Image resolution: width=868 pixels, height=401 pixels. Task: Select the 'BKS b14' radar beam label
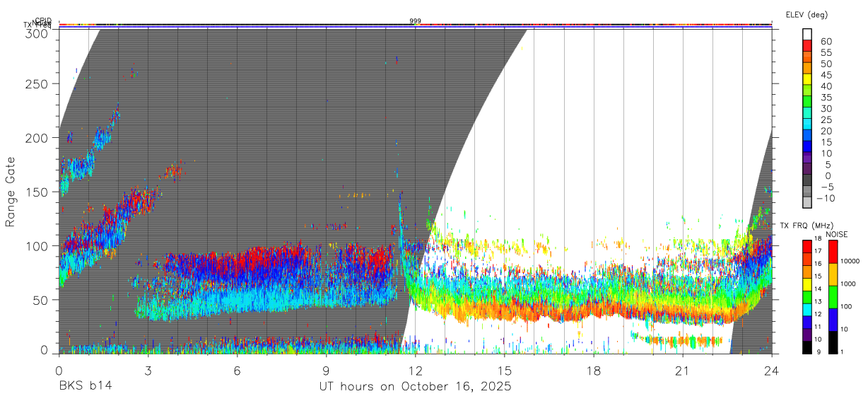[x=85, y=386]
